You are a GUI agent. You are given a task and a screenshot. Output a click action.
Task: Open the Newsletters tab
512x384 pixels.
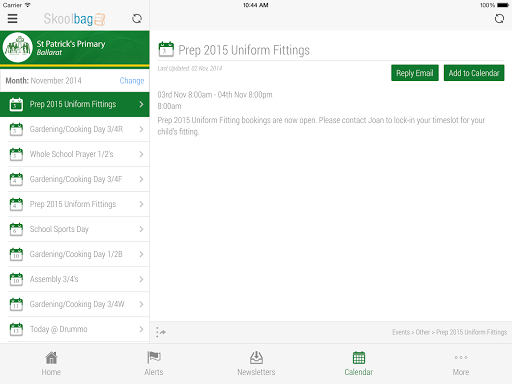(x=256, y=364)
